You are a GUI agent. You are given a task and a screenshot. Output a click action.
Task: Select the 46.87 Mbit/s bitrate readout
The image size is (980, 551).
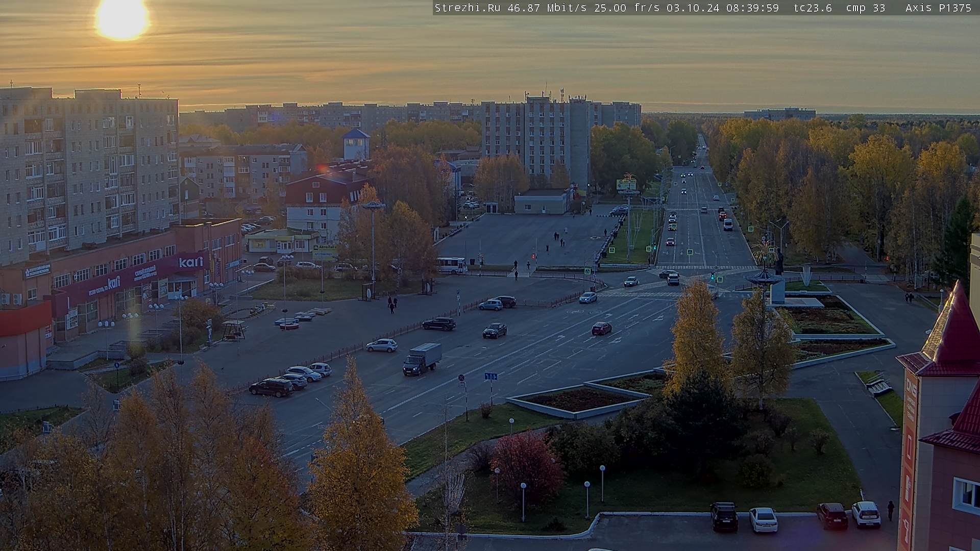point(547,8)
